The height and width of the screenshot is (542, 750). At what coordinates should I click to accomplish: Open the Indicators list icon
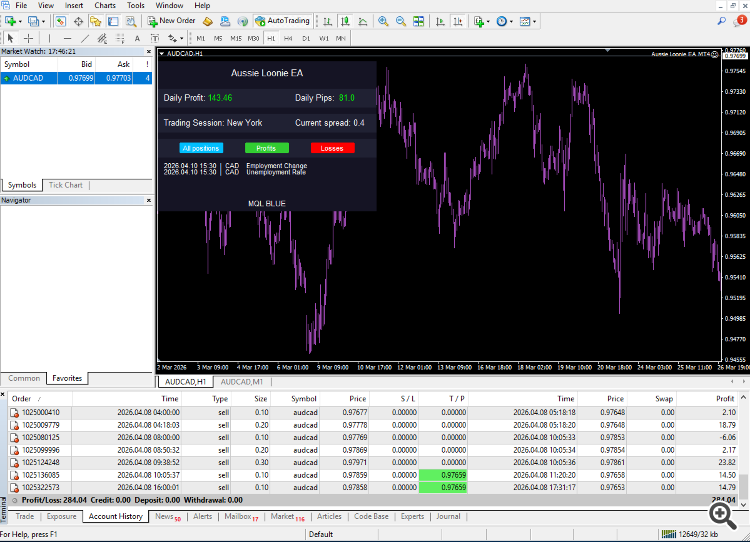tap(478, 21)
